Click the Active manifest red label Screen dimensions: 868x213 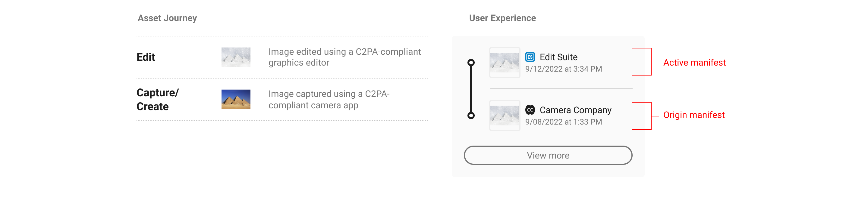(694, 63)
